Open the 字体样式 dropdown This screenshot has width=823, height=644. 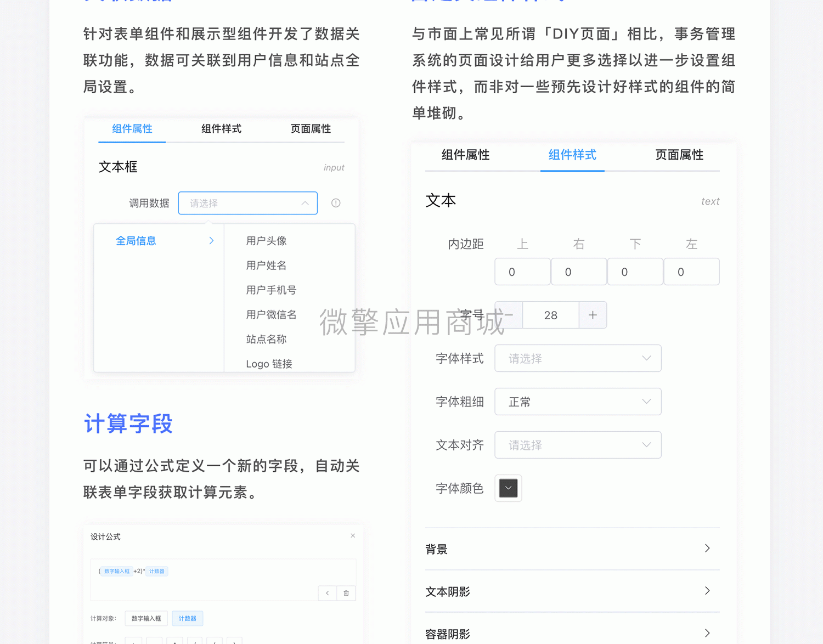click(x=577, y=358)
